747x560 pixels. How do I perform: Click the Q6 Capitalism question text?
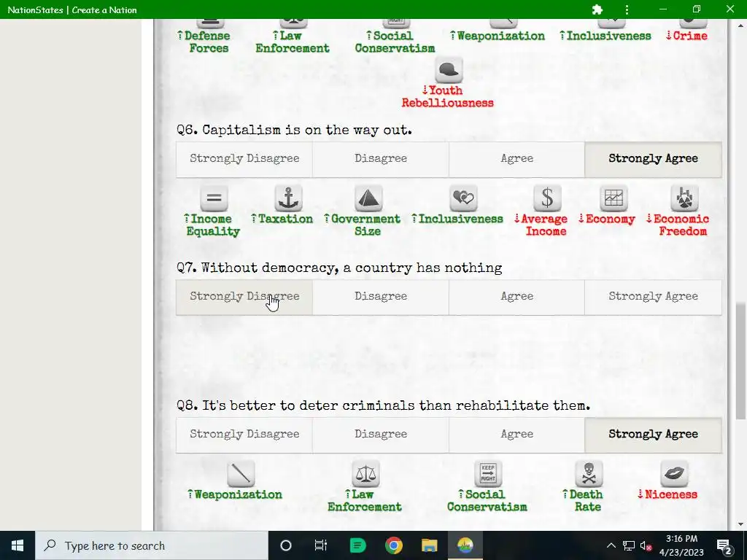click(294, 130)
